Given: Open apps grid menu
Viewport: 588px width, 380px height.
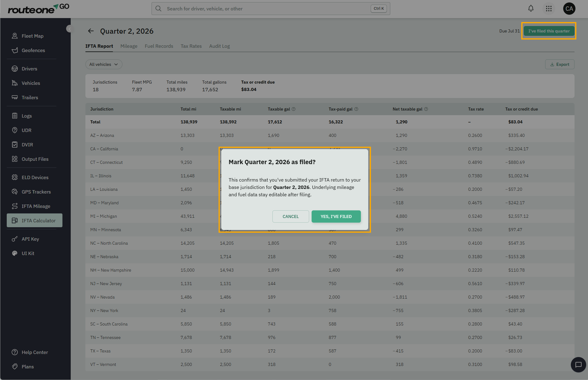Looking at the screenshot, I should tap(549, 9).
